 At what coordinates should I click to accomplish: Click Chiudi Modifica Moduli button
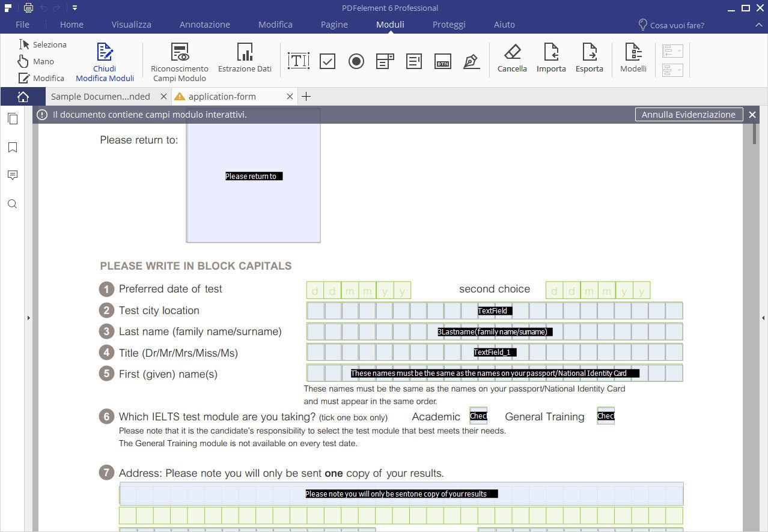[105, 62]
